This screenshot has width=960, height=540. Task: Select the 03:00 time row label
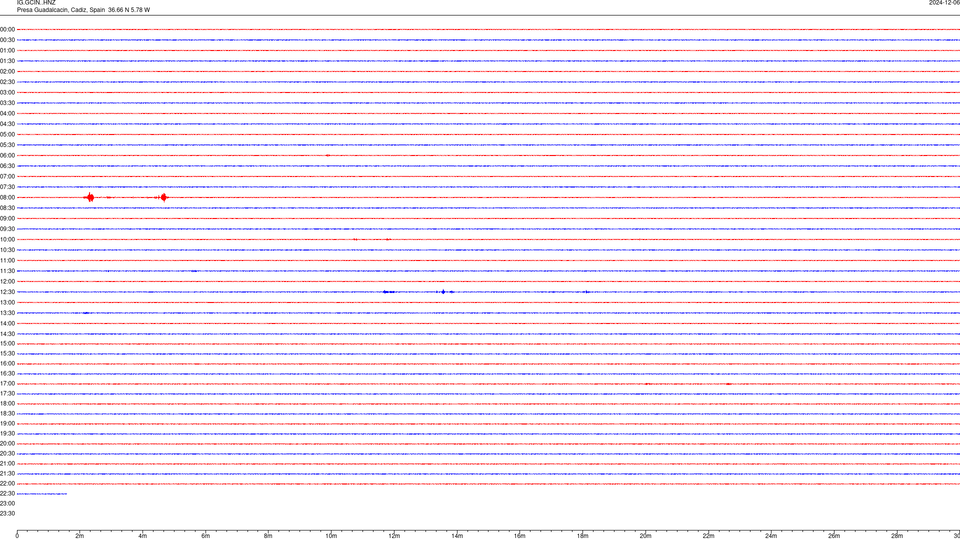coord(7,93)
